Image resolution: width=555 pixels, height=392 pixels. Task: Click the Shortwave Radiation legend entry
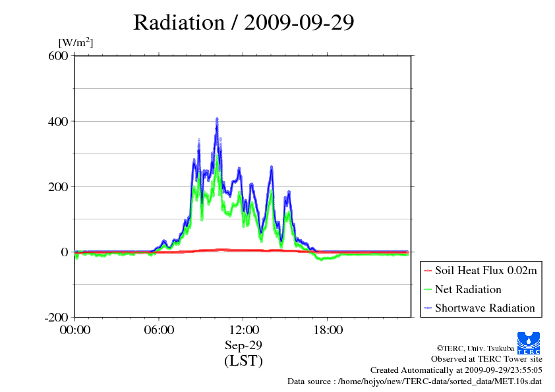click(485, 308)
